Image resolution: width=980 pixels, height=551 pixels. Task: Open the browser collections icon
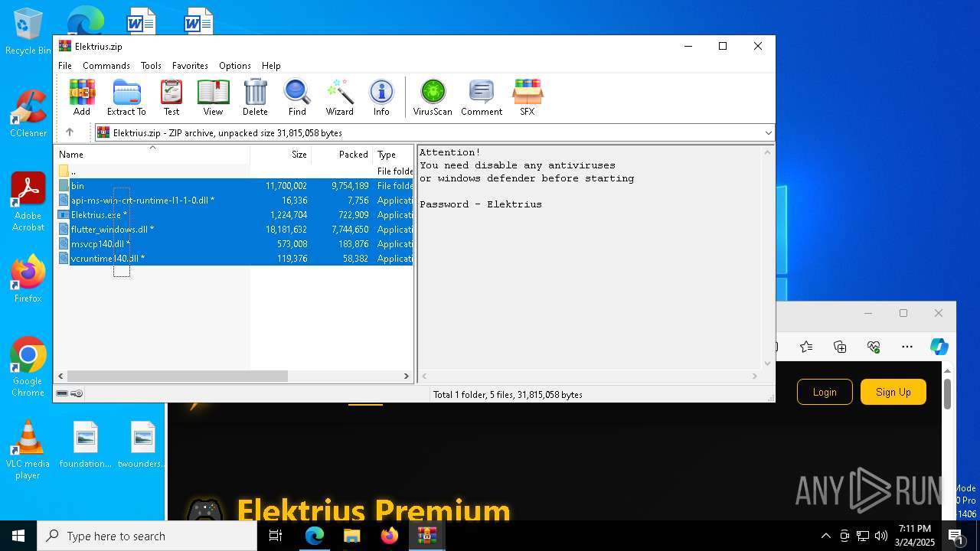tap(840, 347)
